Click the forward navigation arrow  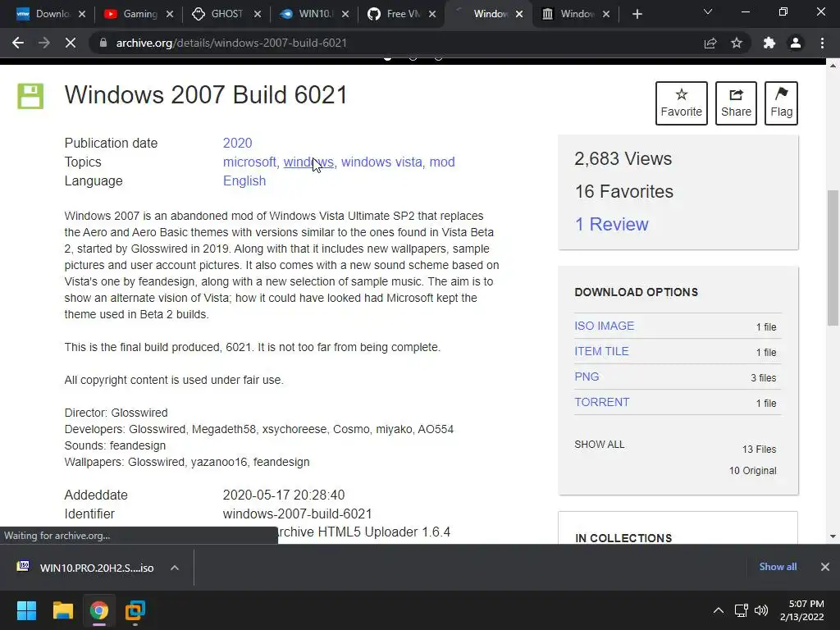coord(44,43)
